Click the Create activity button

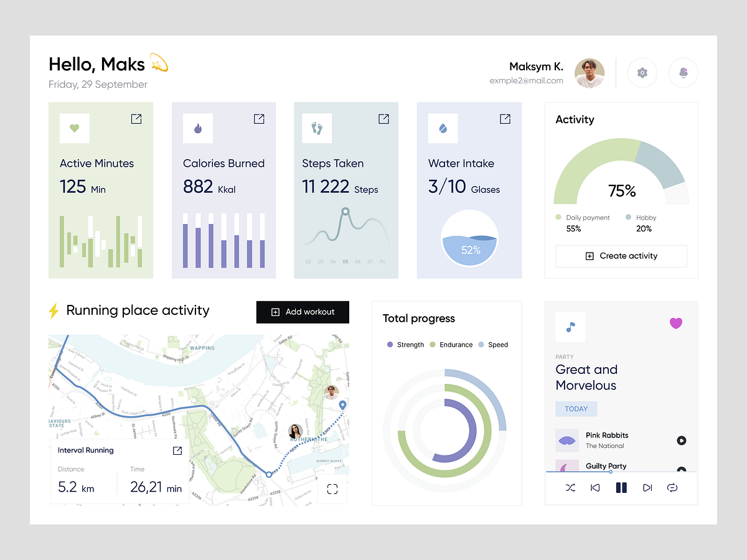click(621, 256)
